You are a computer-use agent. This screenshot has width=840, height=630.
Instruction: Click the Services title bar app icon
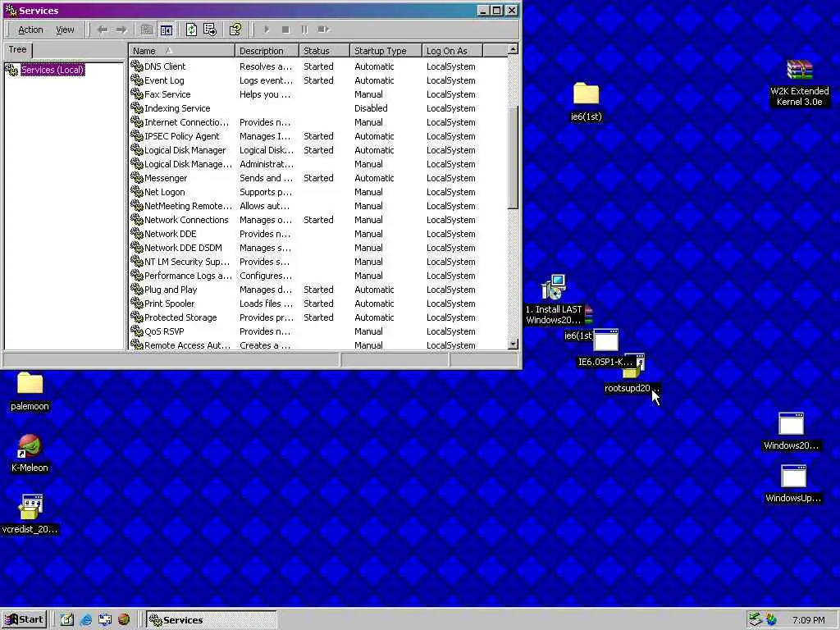click(x=11, y=10)
